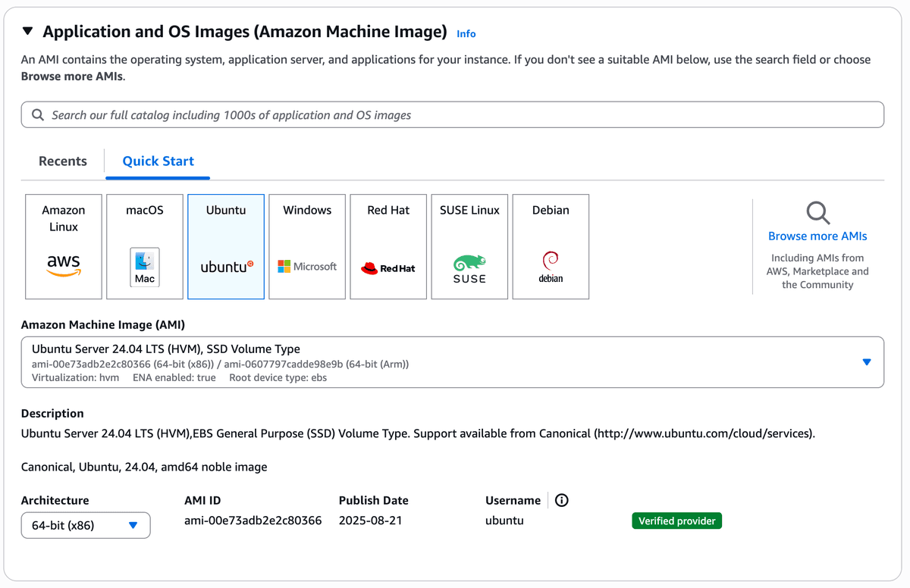Open the Amazon Machine Image dropdown

tap(453, 362)
